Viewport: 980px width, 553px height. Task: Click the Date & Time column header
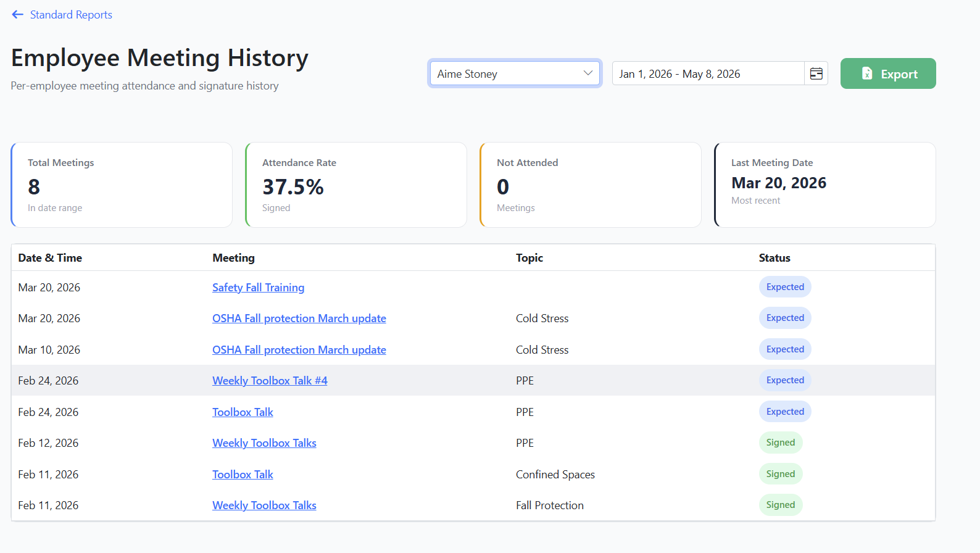click(x=50, y=257)
